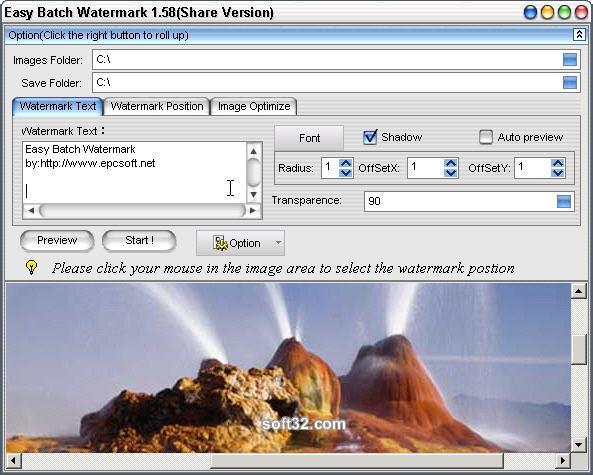This screenshot has height=475, width=593.
Task: Click the image preview scroll left arrow
Action: (14, 460)
